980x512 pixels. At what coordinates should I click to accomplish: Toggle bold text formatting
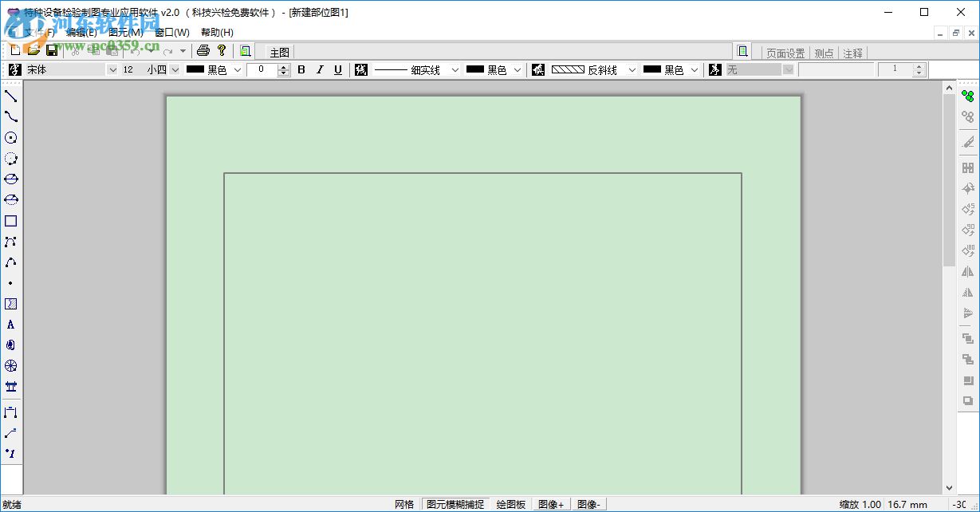(301, 69)
